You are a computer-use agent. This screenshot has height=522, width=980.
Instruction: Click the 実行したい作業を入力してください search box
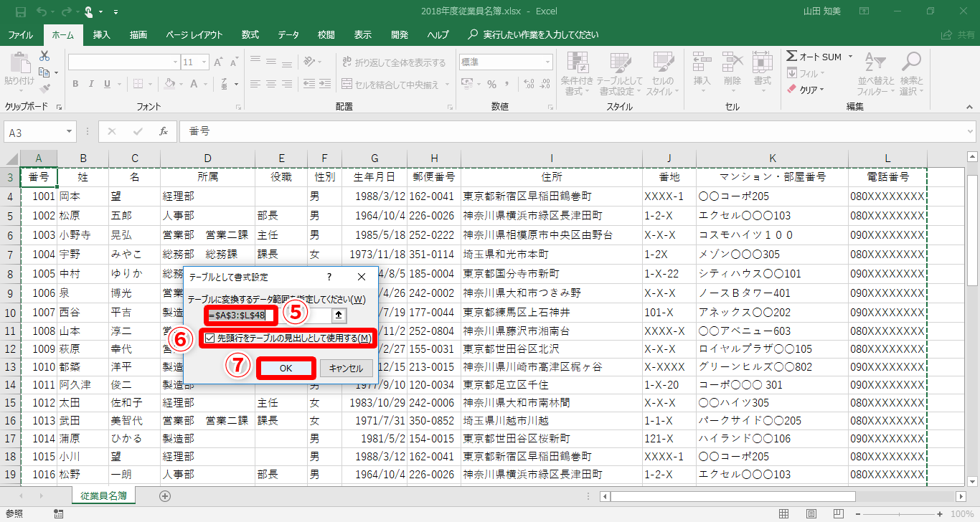click(x=533, y=34)
